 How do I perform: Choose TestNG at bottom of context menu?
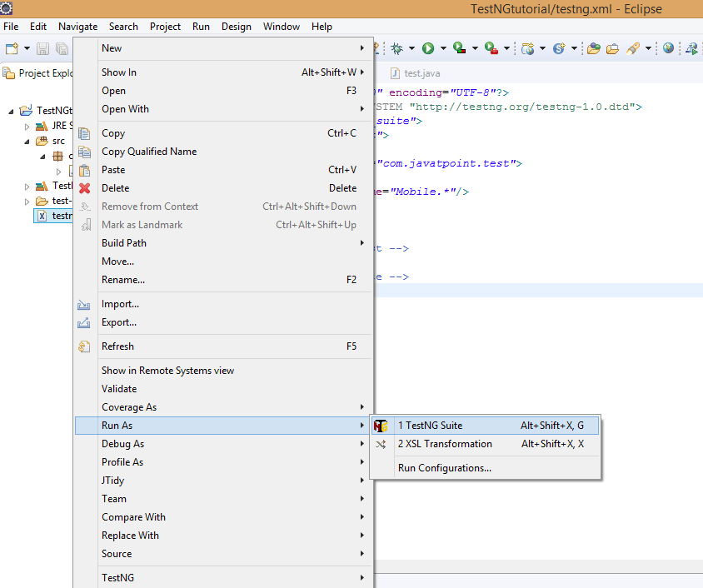tap(223, 578)
